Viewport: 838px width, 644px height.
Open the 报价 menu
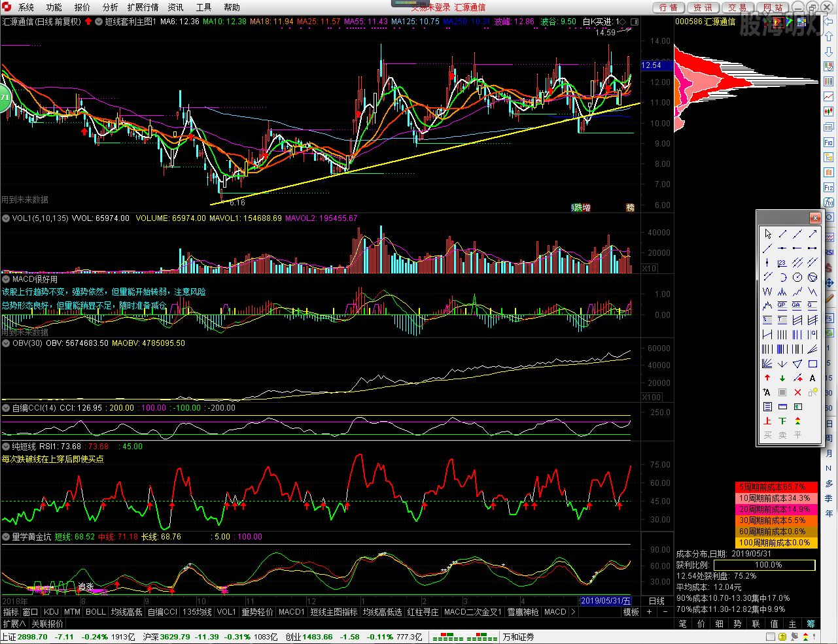pos(82,7)
